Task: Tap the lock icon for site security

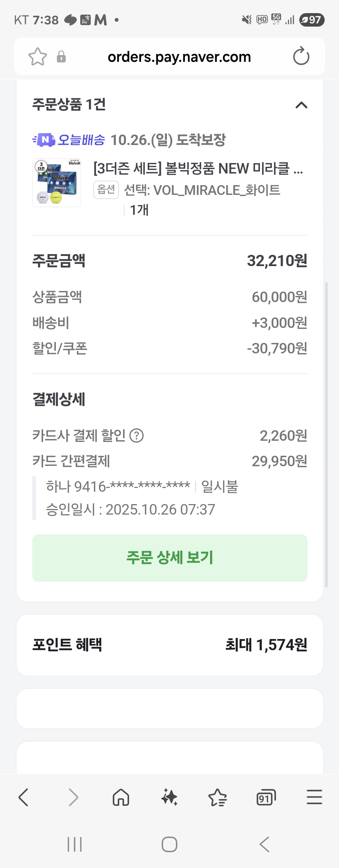Action: click(x=61, y=57)
